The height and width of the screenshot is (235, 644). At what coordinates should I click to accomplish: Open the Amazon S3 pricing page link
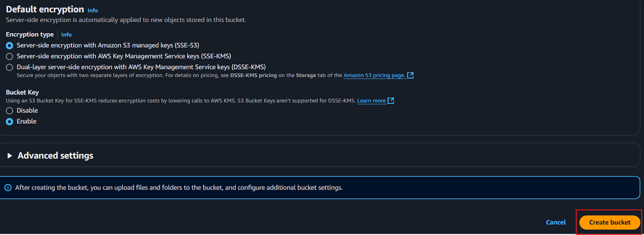(x=374, y=75)
